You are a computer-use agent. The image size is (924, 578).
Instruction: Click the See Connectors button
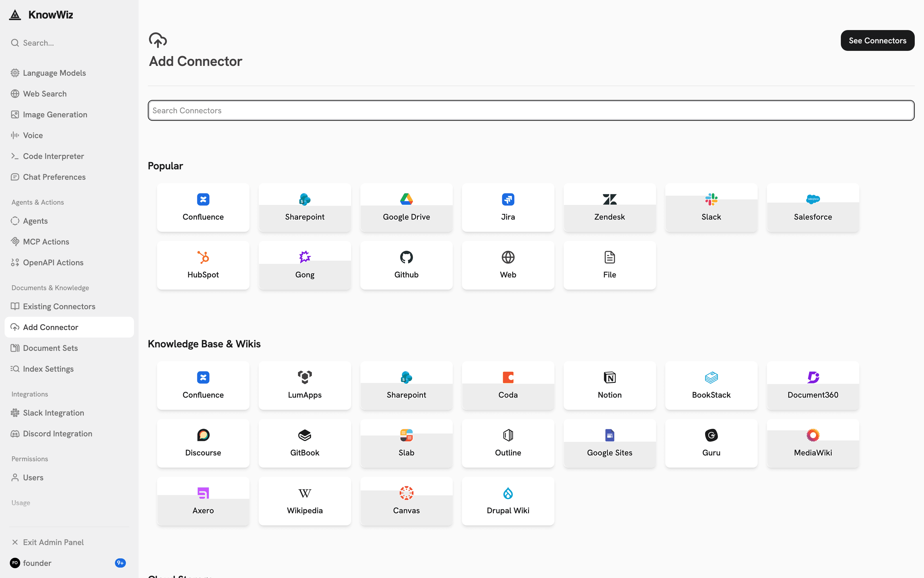[877, 40]
